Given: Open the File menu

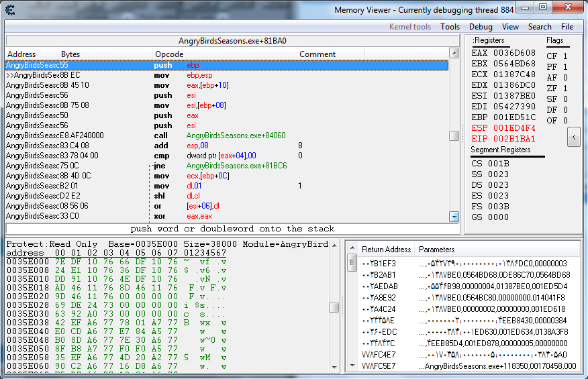Looking at the screenshot, I should [x=567, y=27].
